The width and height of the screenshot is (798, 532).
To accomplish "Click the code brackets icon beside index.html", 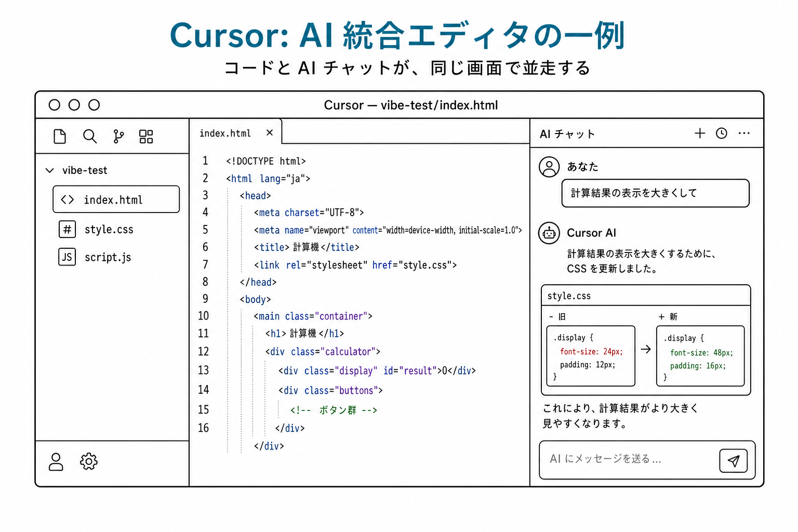I will click(x=68, y=199).
